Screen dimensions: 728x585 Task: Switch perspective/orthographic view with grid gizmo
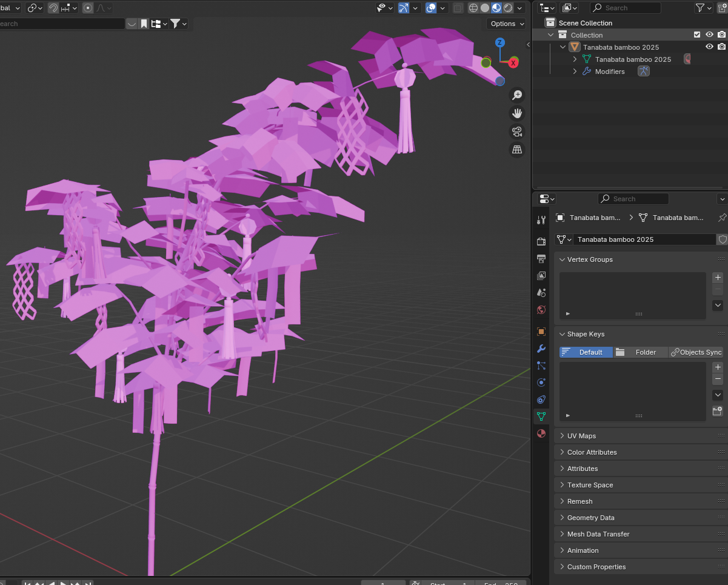(x=517, y=150)
